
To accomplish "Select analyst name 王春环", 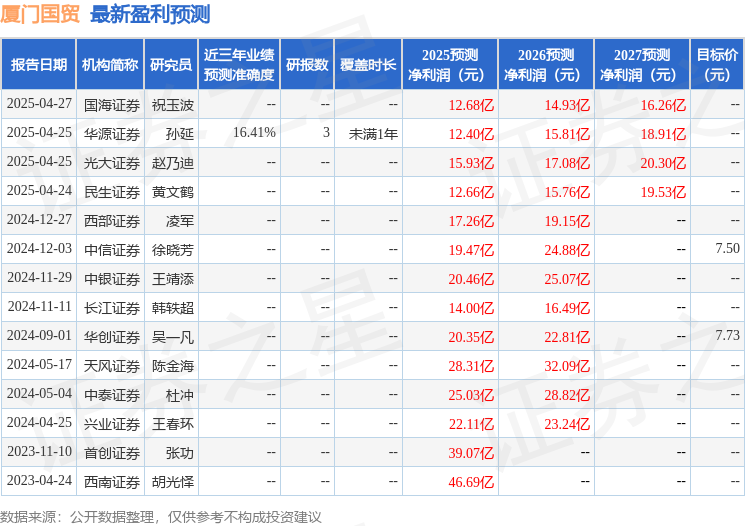I will pos(172,424).
